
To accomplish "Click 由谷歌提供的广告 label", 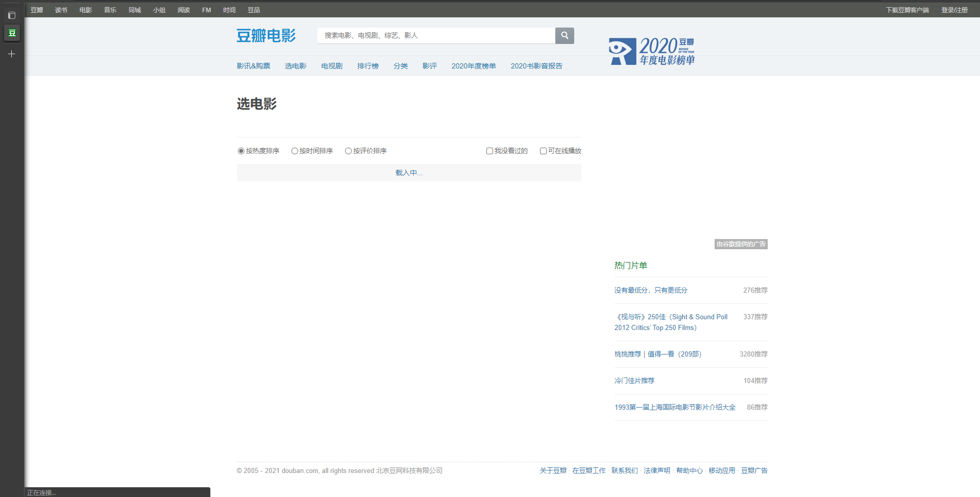I will [741, 244].
